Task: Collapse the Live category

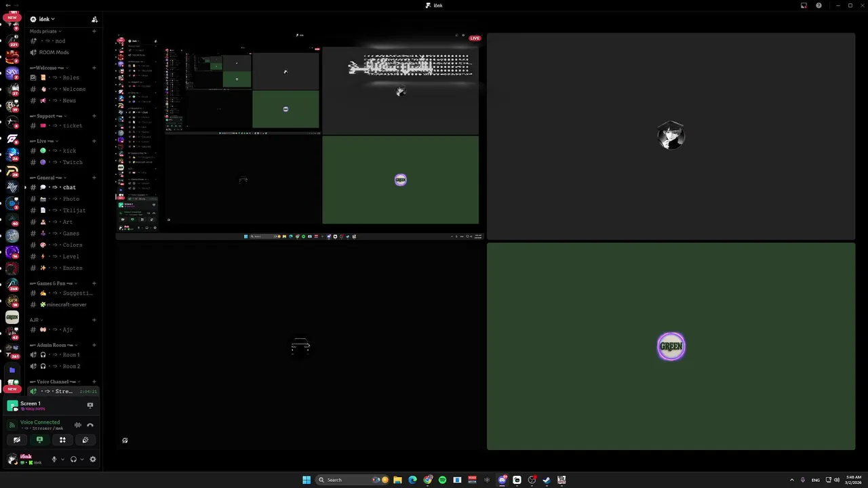Action: 44,141
